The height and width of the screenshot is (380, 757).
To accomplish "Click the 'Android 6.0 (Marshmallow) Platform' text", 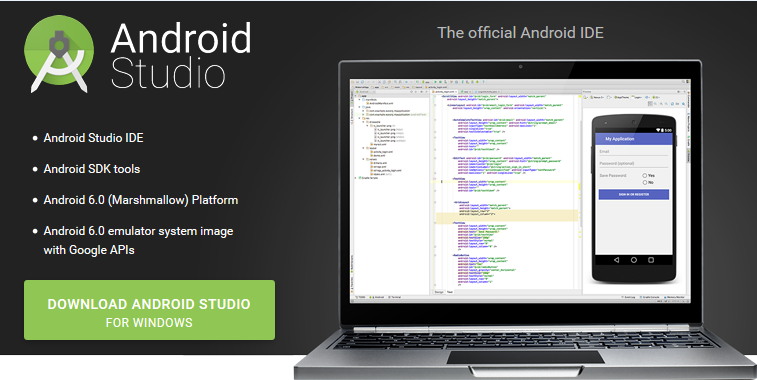I will pyautogui.click(x=141, y=200).
